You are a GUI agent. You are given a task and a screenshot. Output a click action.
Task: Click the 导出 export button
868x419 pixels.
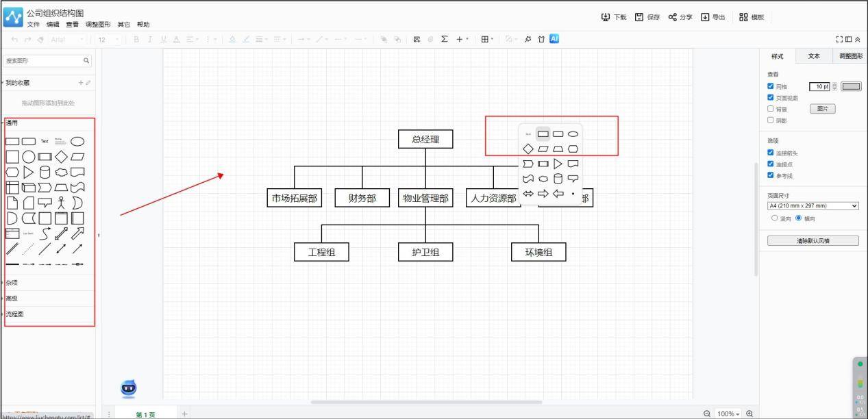(x=713, y=17)
